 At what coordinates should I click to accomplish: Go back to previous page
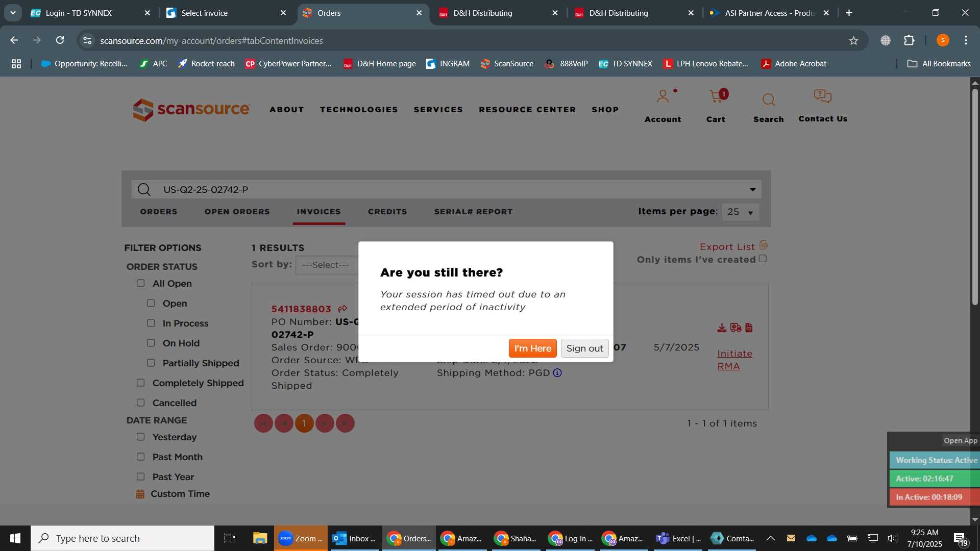(14, 40)
